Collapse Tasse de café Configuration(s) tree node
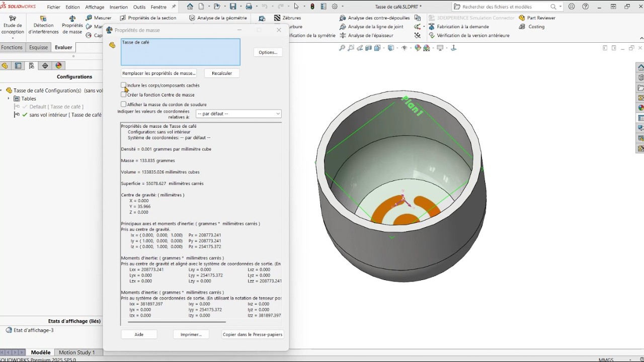Screen dimensions: 644x362 tap(2, 90)
